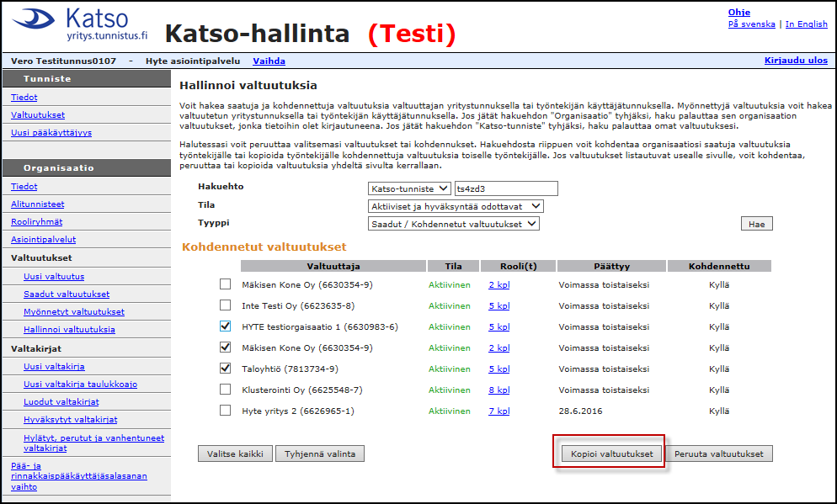
Task: Open Uusi valtuutus in sidebar
Action: [54, 276]
